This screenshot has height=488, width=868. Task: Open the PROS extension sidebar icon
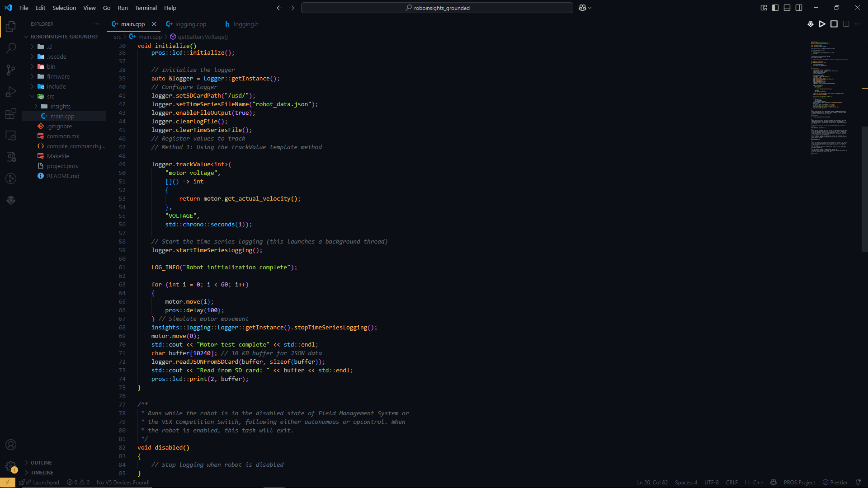(10, 200)
